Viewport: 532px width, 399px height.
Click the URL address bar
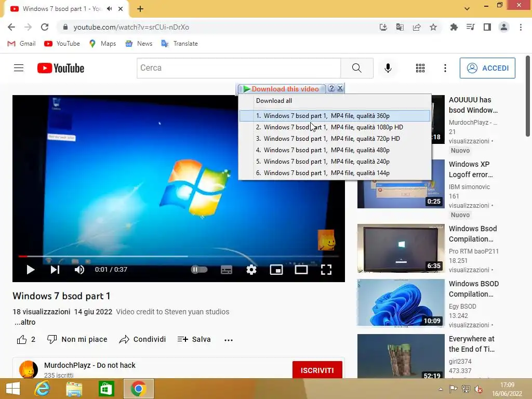pyautogui.click(x=217, y=27)
